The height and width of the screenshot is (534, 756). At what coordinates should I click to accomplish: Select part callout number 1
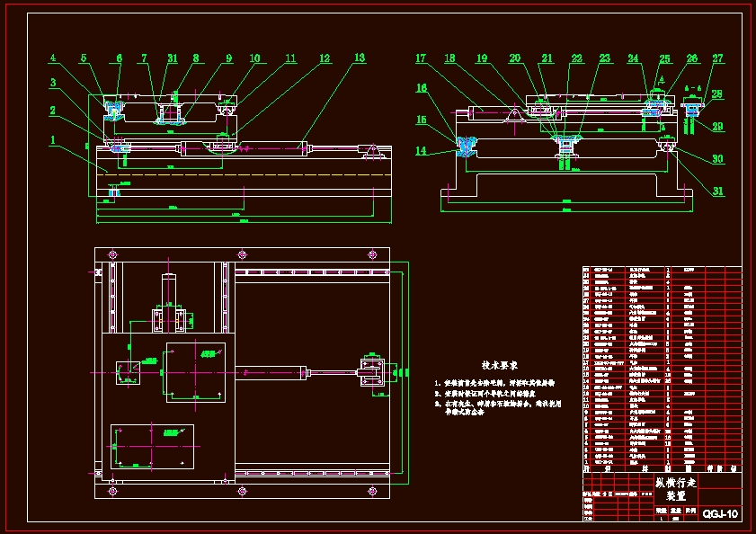(53, 140)
